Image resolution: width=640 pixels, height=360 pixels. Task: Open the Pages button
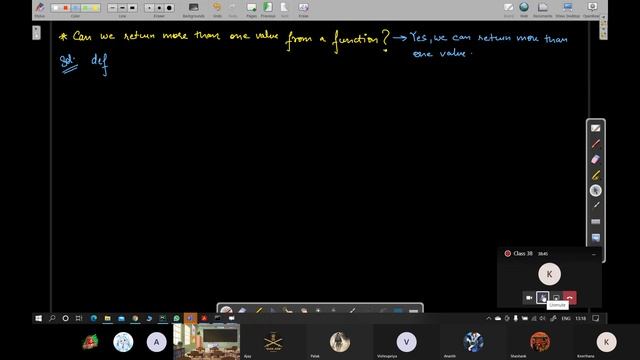point(251,9)
